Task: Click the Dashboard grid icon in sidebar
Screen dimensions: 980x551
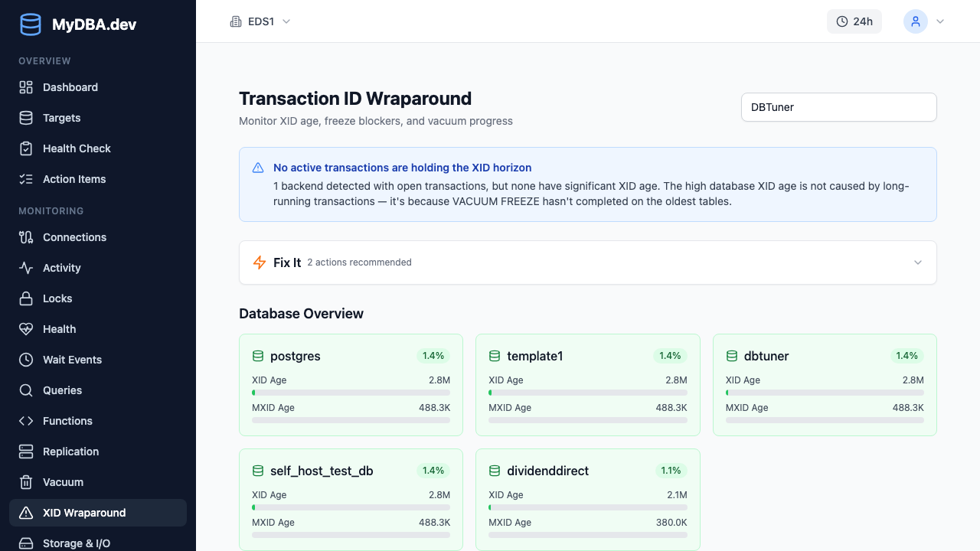Action: [x=26, y=87]
